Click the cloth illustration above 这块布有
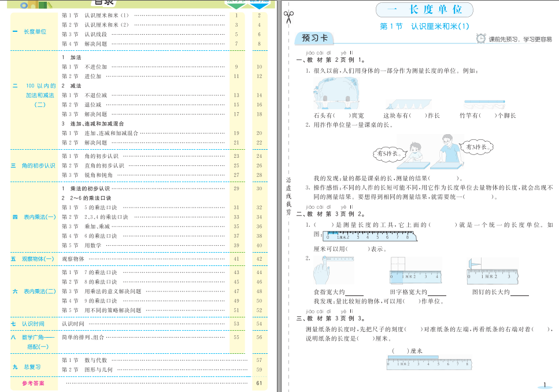This screenshot has width=559, height=392. tap(409, 105)
